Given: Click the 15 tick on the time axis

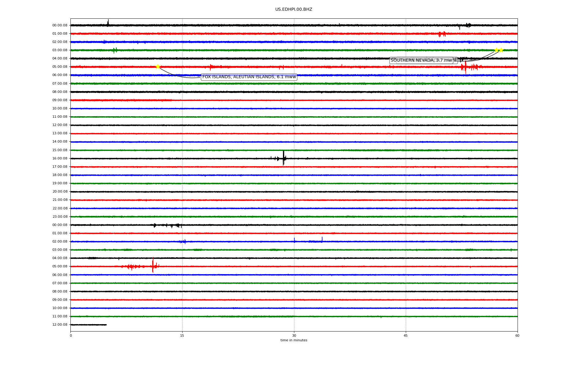Looking at the screenshot, I should (182, 335).
